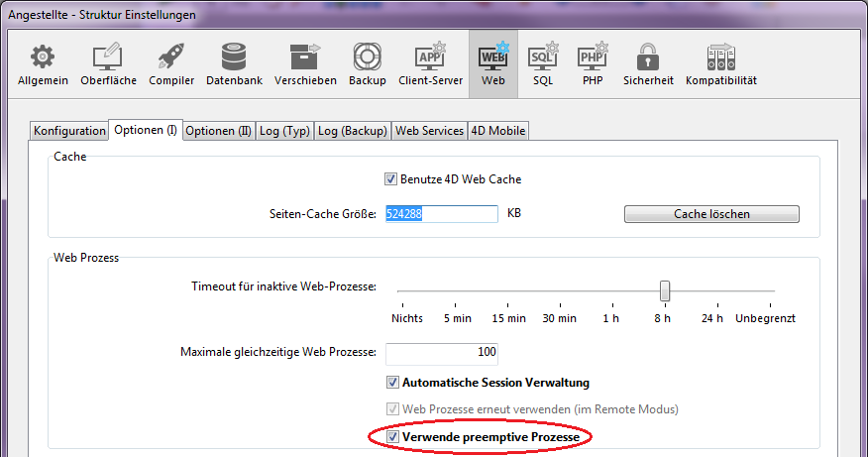Open Client-Server settings icon

pos(430,57)
